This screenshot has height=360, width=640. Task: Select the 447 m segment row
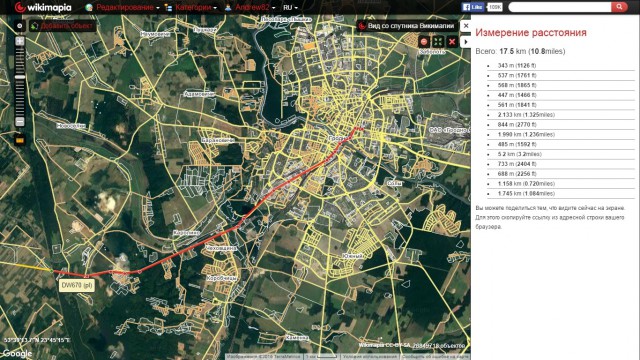tap(560, 95)
